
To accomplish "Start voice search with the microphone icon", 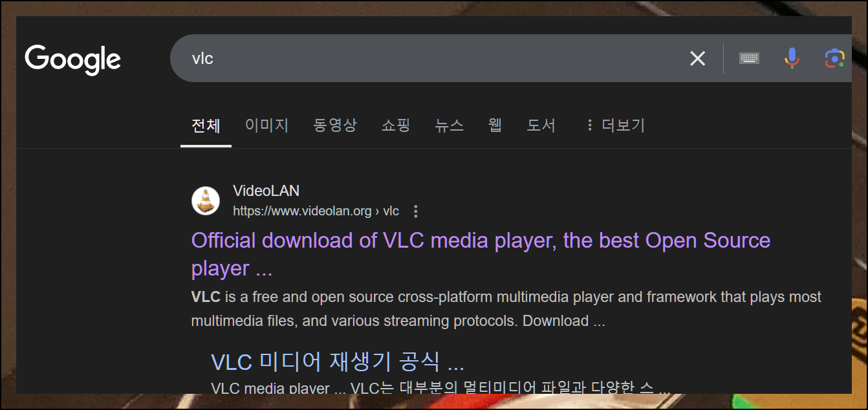I will click(792, 58).
